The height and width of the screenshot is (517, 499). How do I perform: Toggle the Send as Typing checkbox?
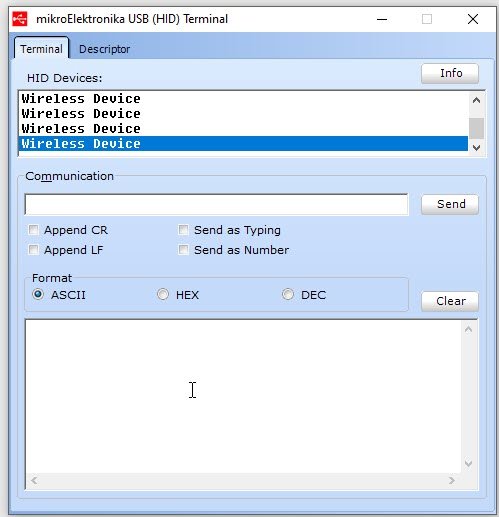[x=183, y=230]
